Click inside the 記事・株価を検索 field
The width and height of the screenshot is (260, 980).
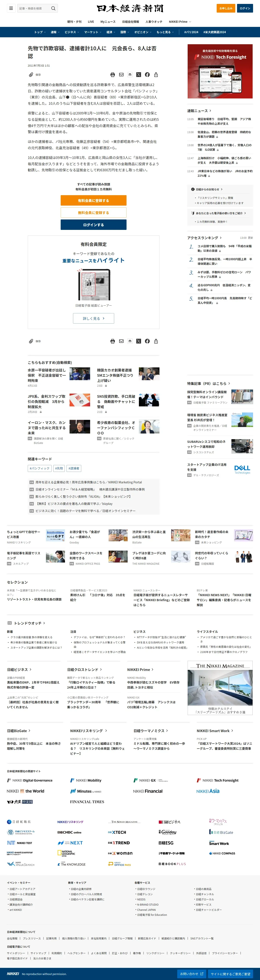click(x=34, y=8)
